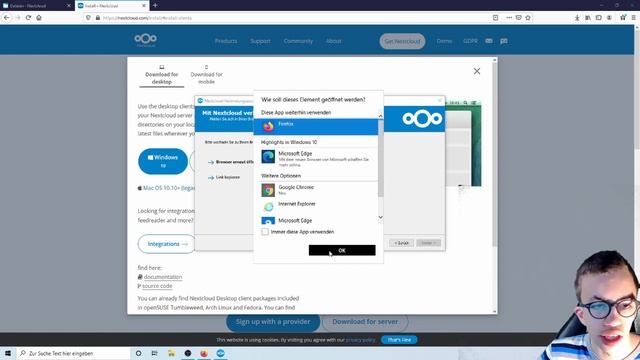Reload the page
This screenshot has width=640, height=360.
(28, 18)
